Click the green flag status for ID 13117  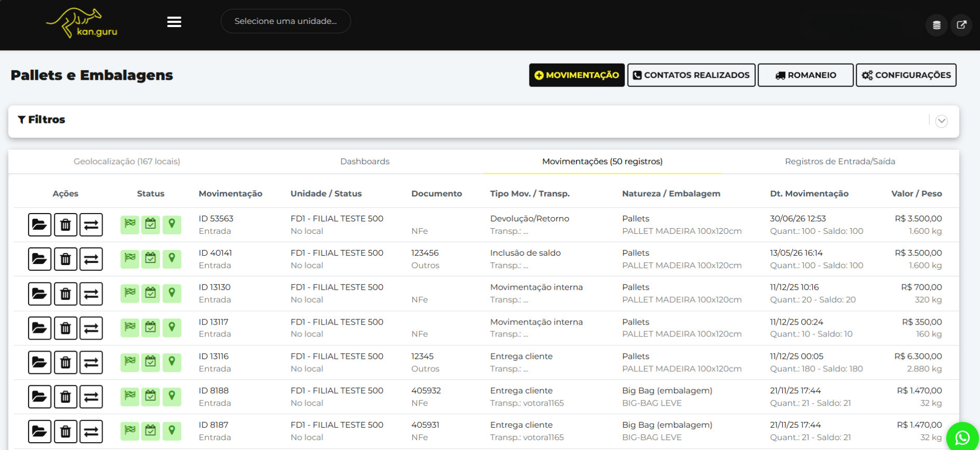130,328
